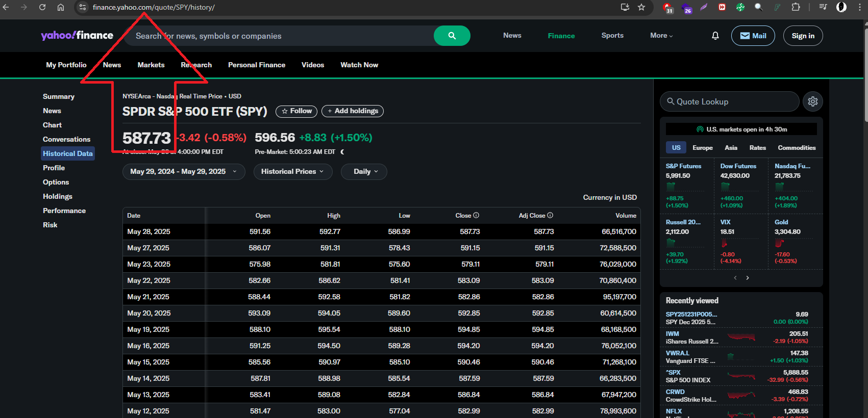Image resolution: width=868 pixels, height=418 pixels.
Task: Open the Markets menu
Action: (x=151, y=65)
